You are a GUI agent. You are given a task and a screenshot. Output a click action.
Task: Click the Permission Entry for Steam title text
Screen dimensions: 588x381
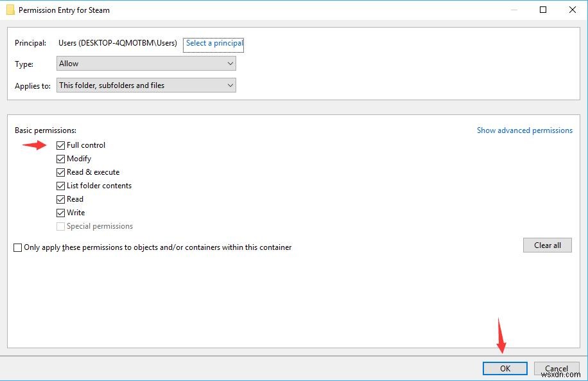pos(64,10)
